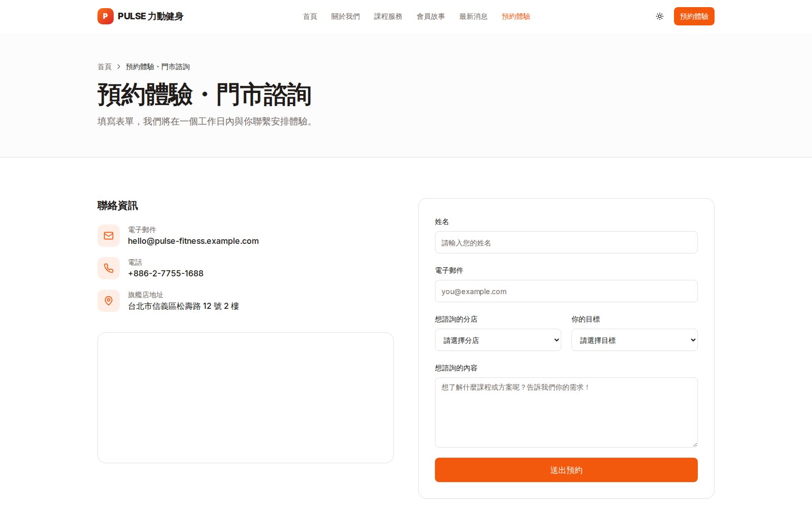Click the breadcrumb text 預約體驗・門市諮詢
The height and width of the screenshot is (508, 812).
(158, 67)
